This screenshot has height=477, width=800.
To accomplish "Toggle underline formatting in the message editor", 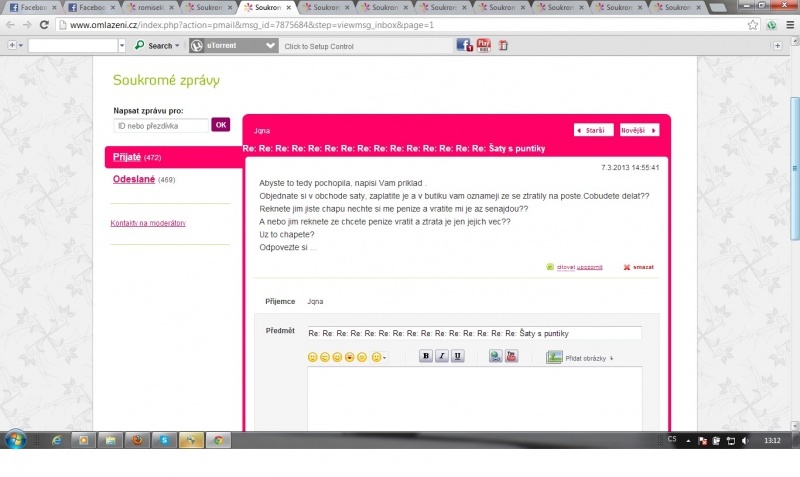I will [457, 356].
